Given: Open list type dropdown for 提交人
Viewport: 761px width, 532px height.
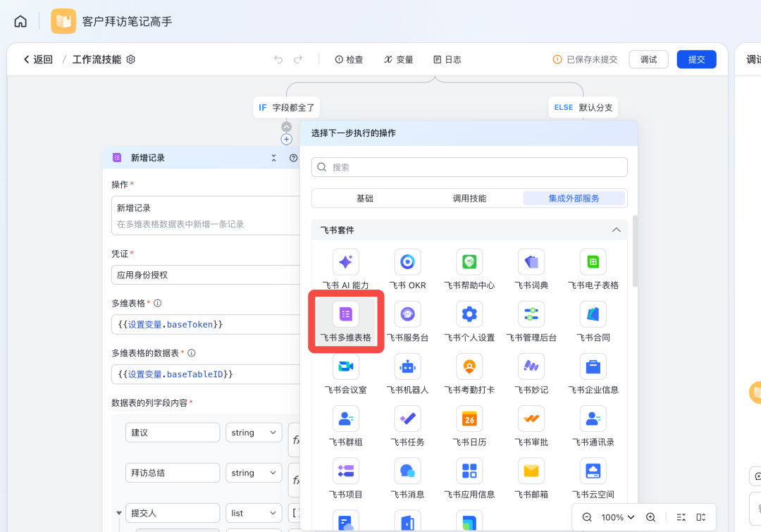Looking at the screenshot, I should (254, 513).
